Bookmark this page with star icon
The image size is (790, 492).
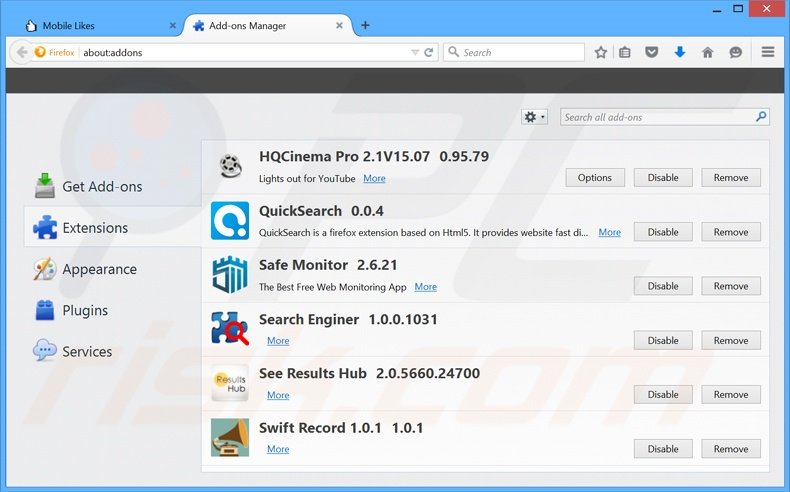(x=601, y=52)
